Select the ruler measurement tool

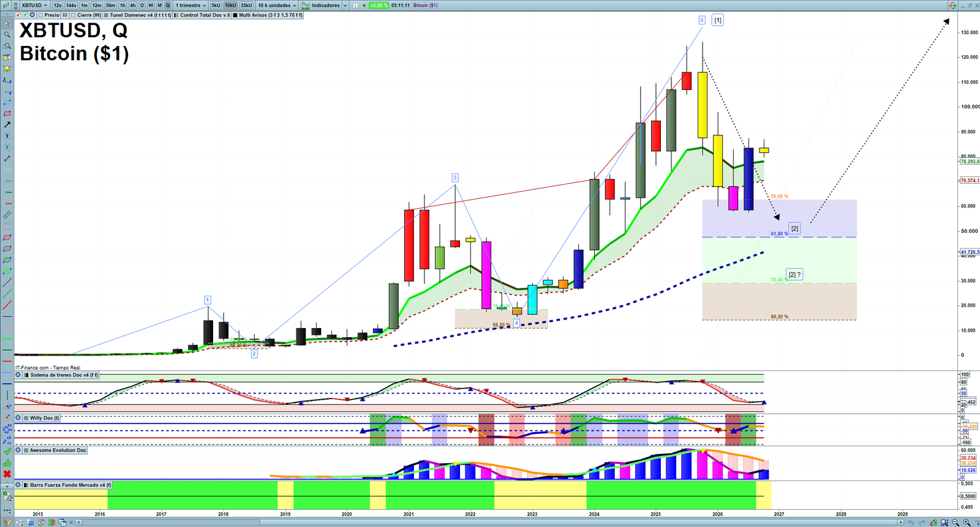click(x=7, y=215)
